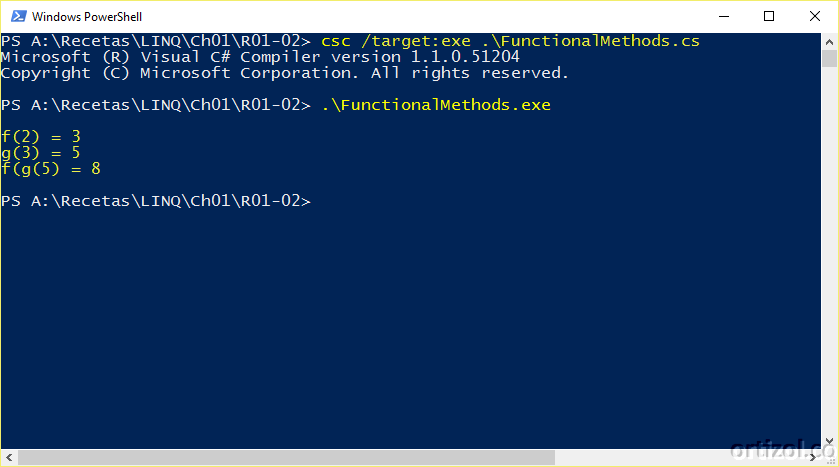Click the g(3) = 5 output line
The image size is (839, 467).
coord(41,153)
